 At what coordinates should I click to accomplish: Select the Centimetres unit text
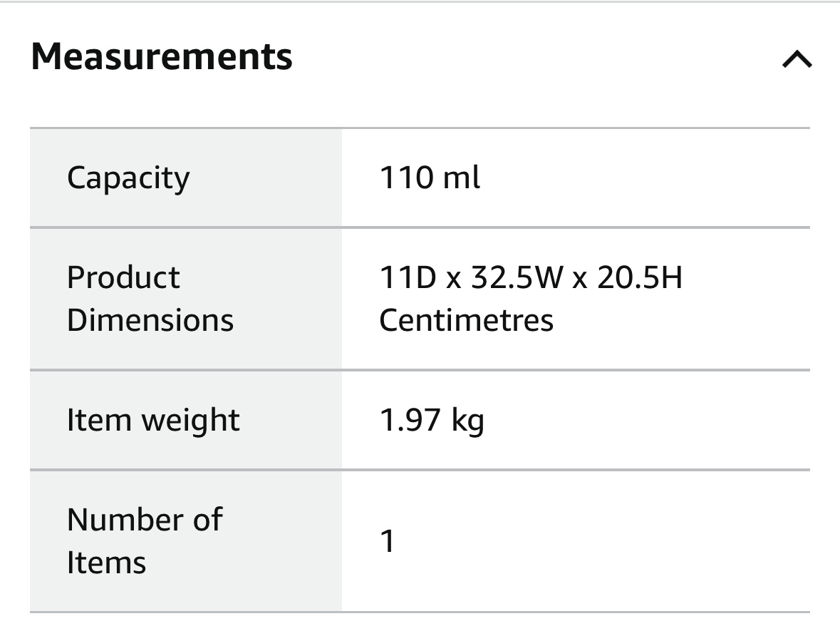coord(466,320)
